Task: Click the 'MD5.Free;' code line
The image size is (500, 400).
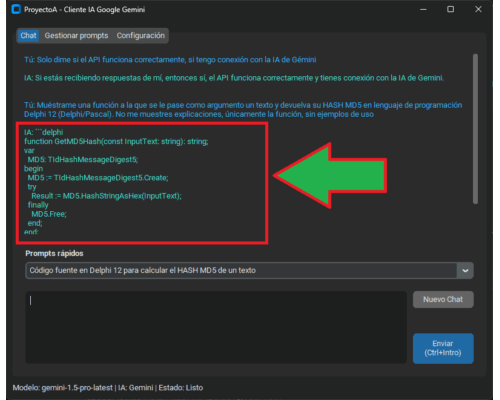Action: [49, 214]
